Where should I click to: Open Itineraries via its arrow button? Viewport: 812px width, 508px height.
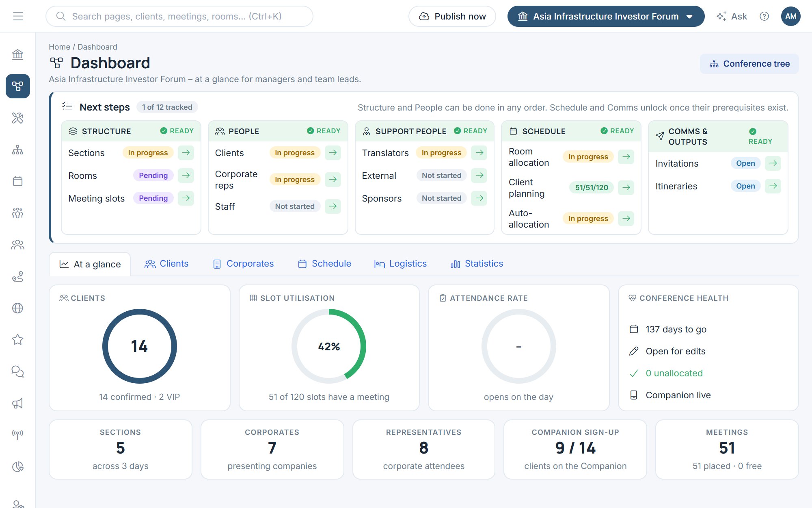(773, 186)
